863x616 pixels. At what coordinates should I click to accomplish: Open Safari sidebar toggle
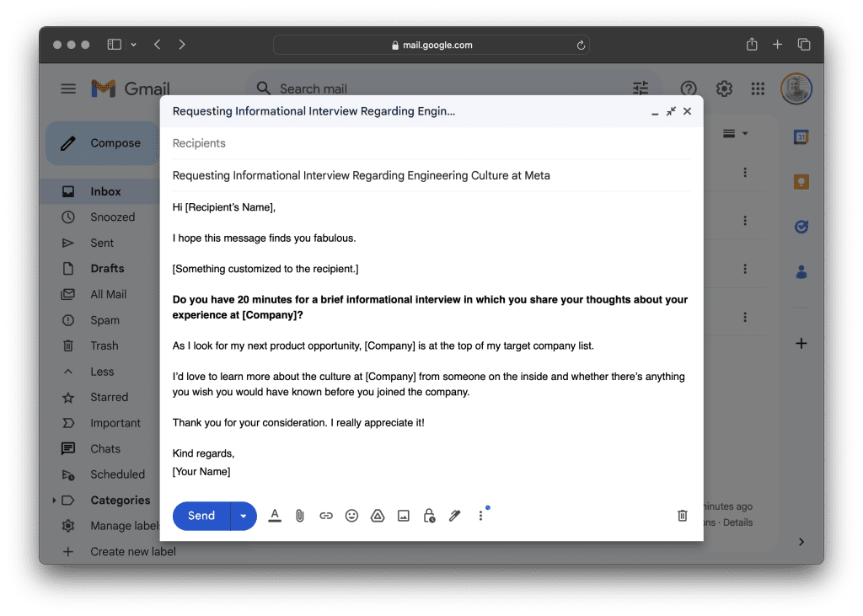click(115, 45)
